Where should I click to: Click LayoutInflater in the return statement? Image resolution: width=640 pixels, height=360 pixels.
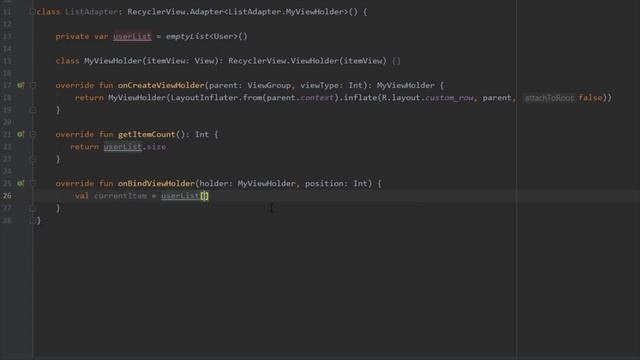point(204,98)
